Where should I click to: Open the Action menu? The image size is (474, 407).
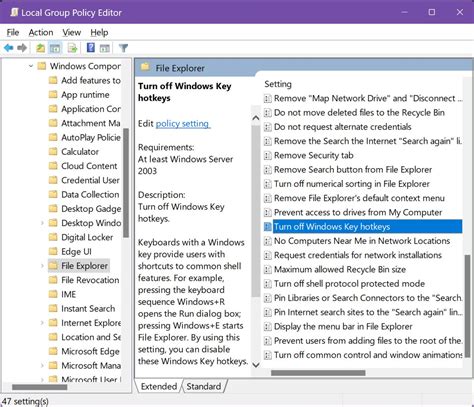[41, 32]
